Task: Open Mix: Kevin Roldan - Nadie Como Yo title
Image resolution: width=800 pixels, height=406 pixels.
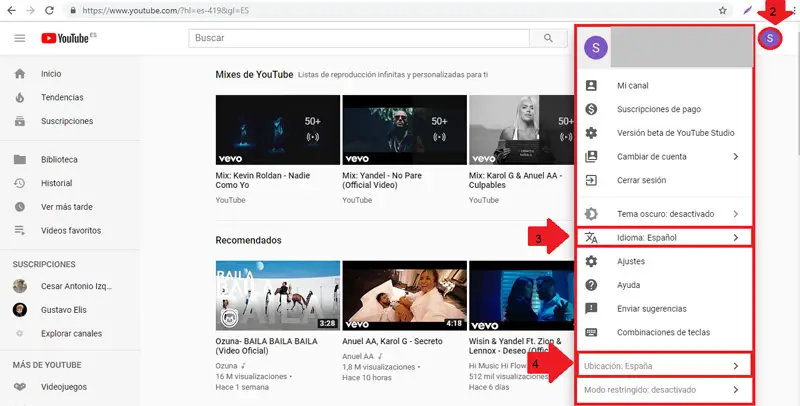Action: pos(263,180)
